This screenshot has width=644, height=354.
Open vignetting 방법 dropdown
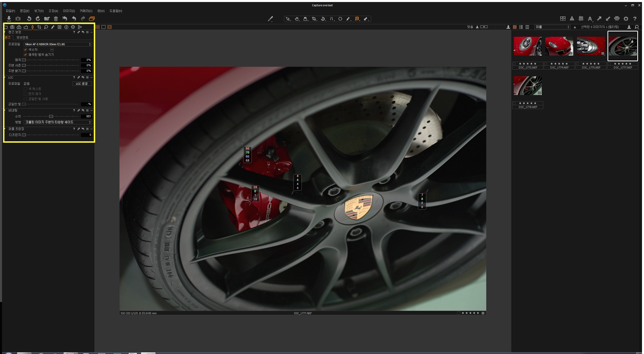click(x=58, y=122)
